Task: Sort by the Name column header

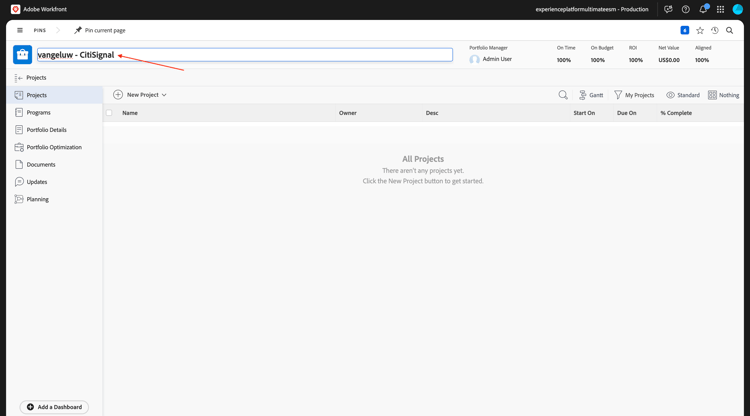Action: click(130, 113)
